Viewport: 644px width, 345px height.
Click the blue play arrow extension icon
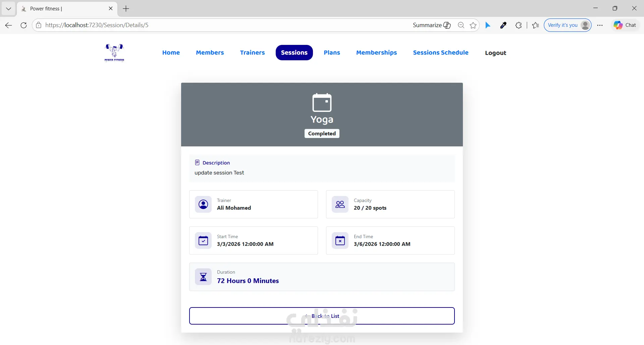(488, 25)
